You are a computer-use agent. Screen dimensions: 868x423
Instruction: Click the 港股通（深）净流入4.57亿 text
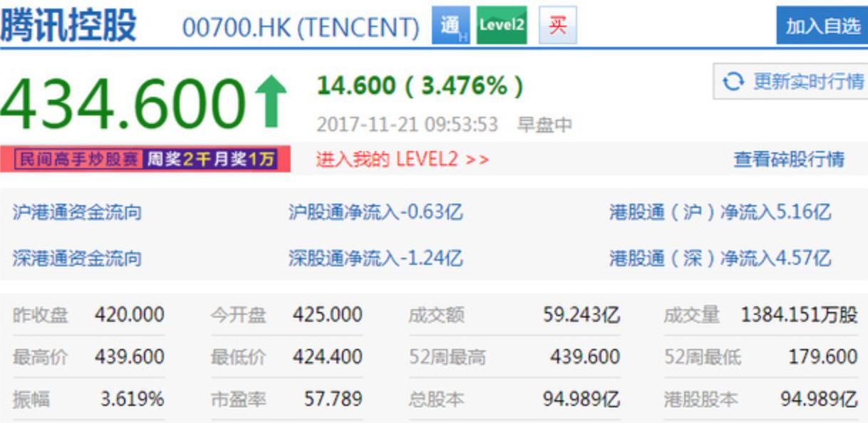tap(720, 258)
